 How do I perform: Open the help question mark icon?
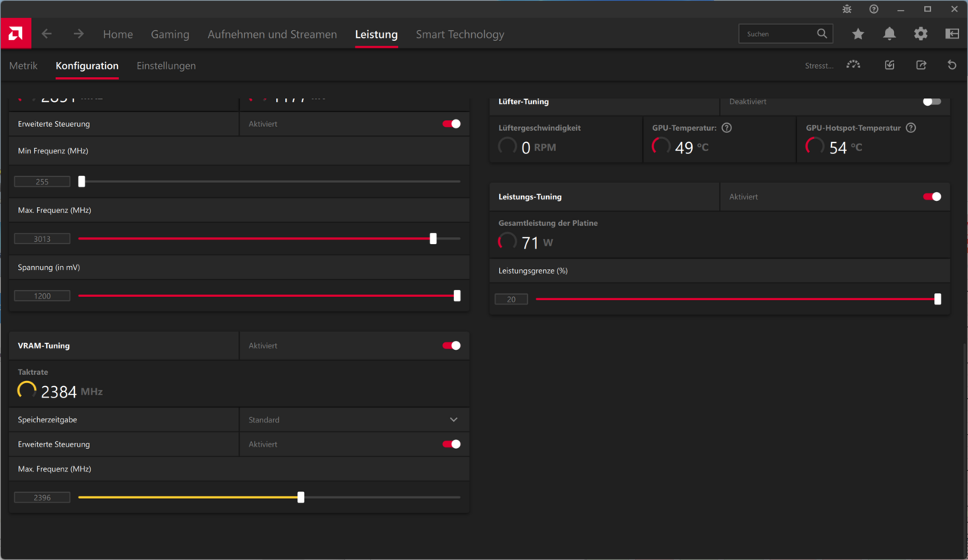(874, 9)
